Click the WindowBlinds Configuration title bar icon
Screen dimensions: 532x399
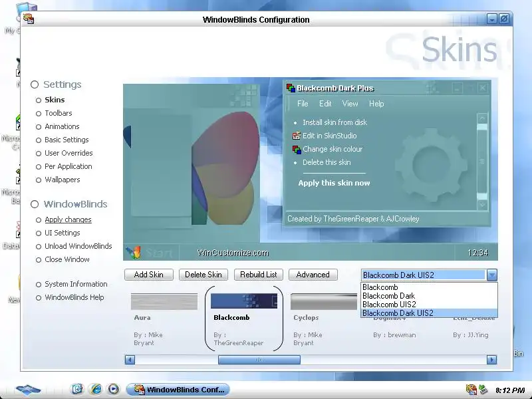29,19
